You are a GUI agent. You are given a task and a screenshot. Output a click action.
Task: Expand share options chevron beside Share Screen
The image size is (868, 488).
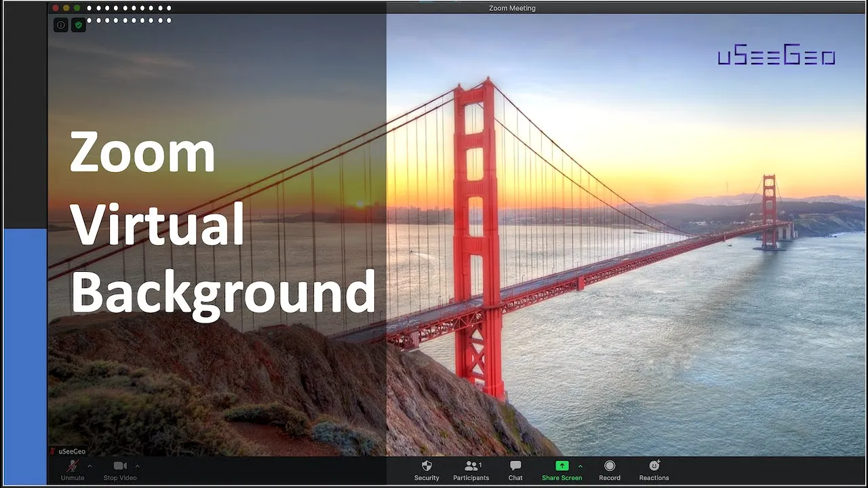click(x=580, y=466)
